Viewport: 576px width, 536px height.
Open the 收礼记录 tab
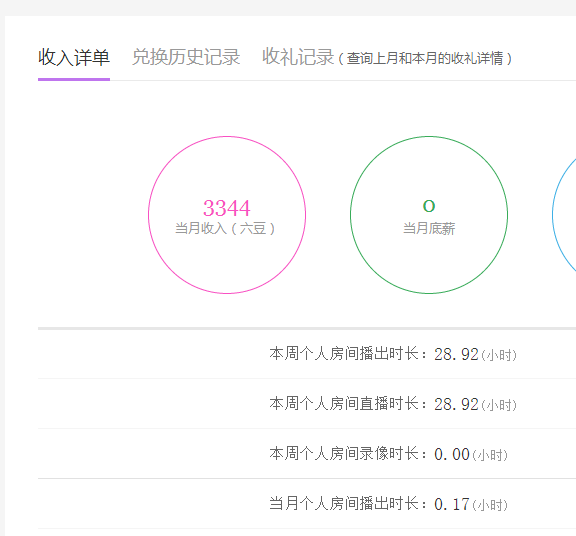click(x=298, y=57)
